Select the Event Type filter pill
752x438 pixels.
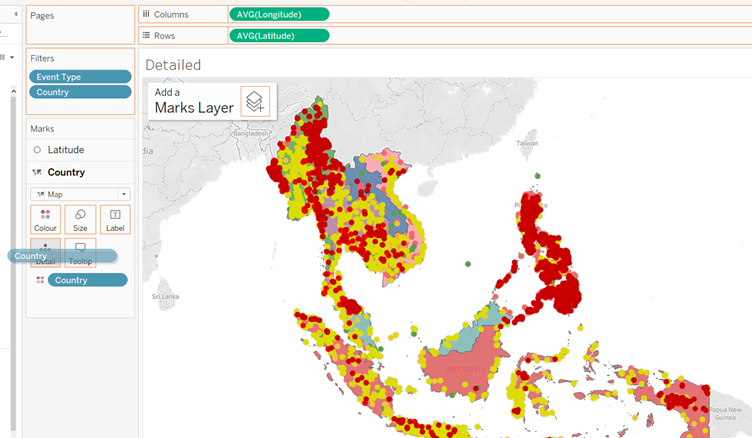[80, 77]
